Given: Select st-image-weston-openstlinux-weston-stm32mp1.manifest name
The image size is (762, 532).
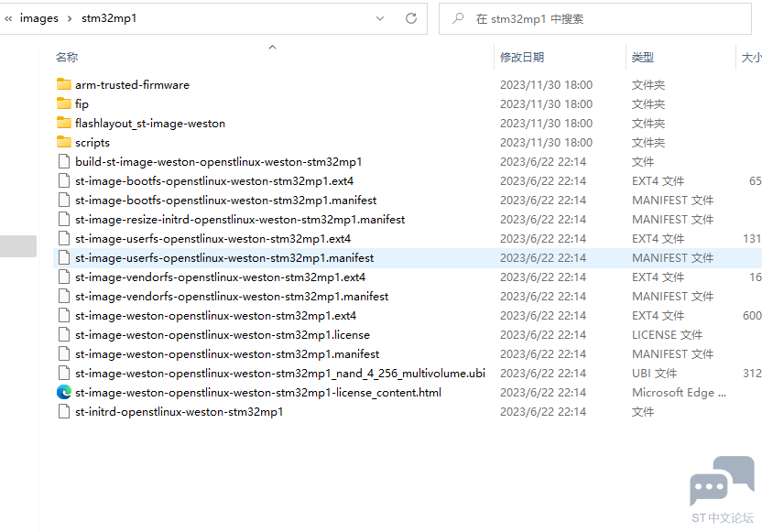Looking at the screenshot, I should click(x=227, y=354).
